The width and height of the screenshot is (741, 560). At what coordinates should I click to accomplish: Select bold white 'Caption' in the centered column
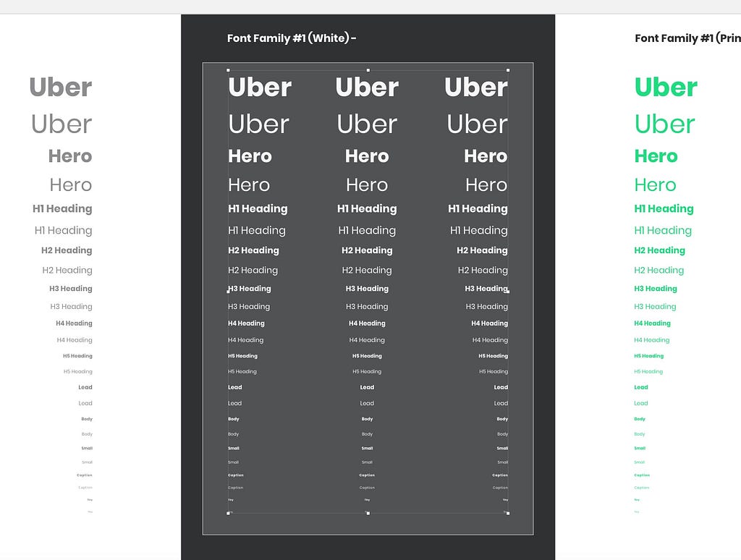[367, 475]
